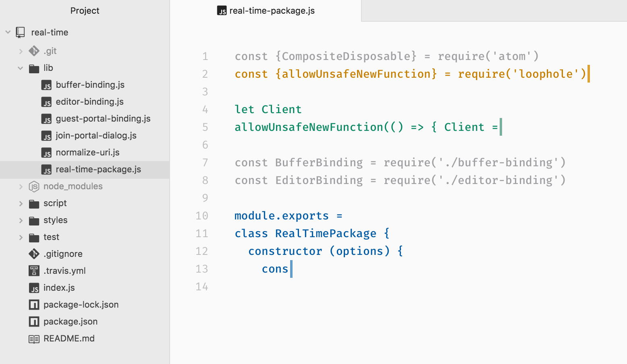
Task: Click the real-time repository book icon
Action: click(x=20, y=32)
